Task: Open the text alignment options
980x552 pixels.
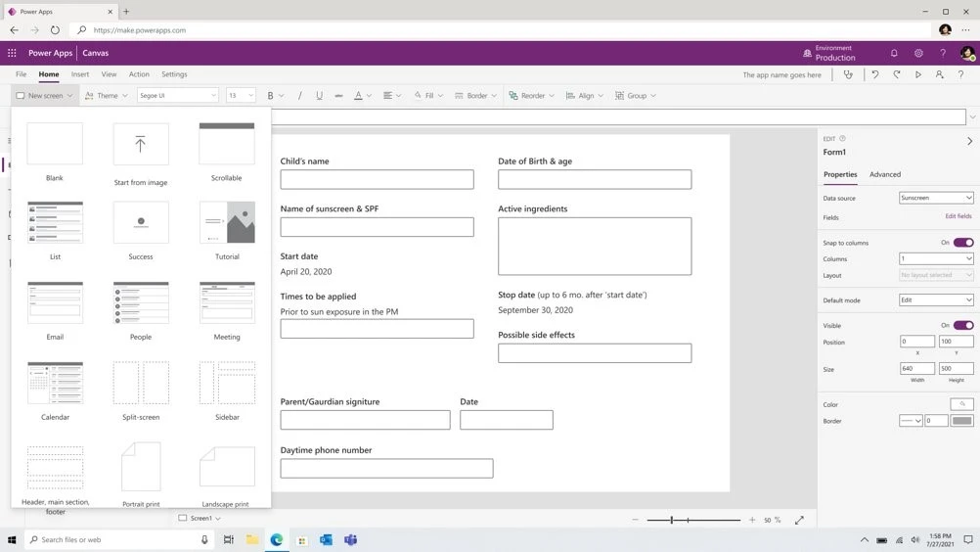Action: click(392, 96)
